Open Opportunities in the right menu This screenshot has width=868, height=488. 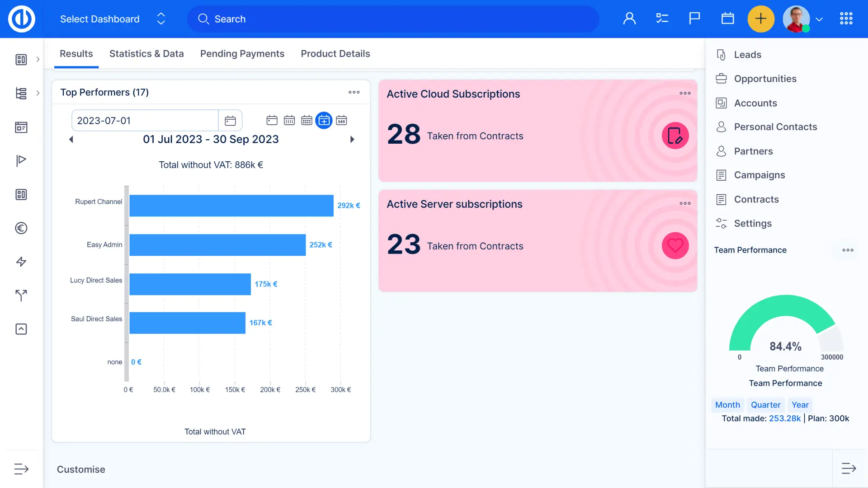click(x=765, y=79)
